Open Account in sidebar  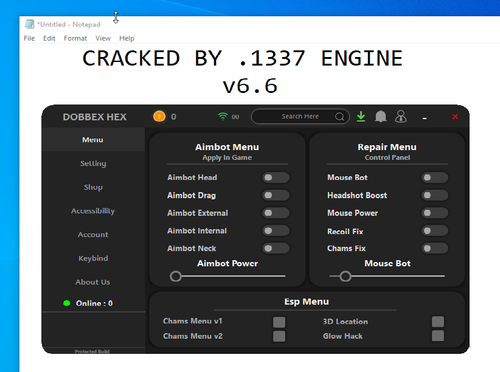(93, 234)
